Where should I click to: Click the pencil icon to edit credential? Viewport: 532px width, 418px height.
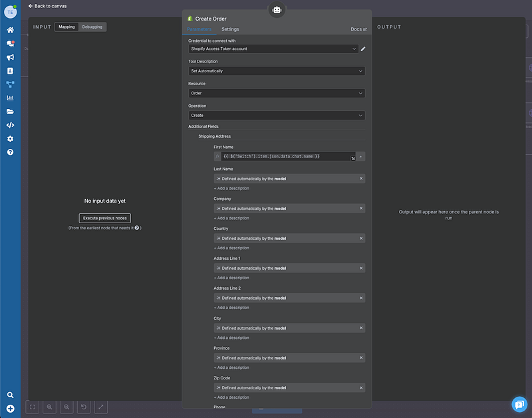coord(363,49)
